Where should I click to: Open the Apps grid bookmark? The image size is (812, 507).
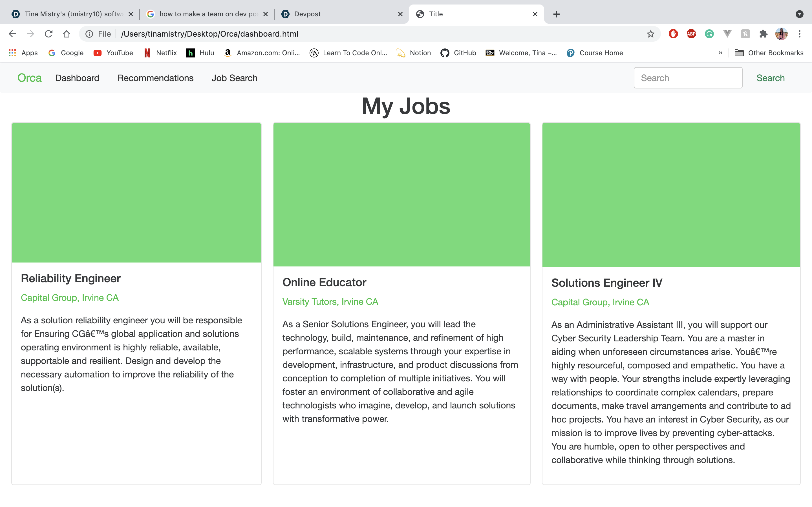coord(23,53)
